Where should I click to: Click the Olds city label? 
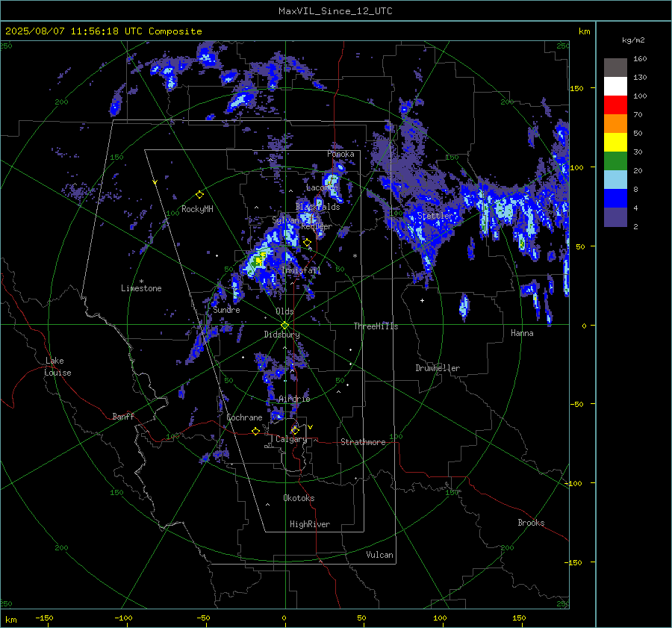coord(284,311)
